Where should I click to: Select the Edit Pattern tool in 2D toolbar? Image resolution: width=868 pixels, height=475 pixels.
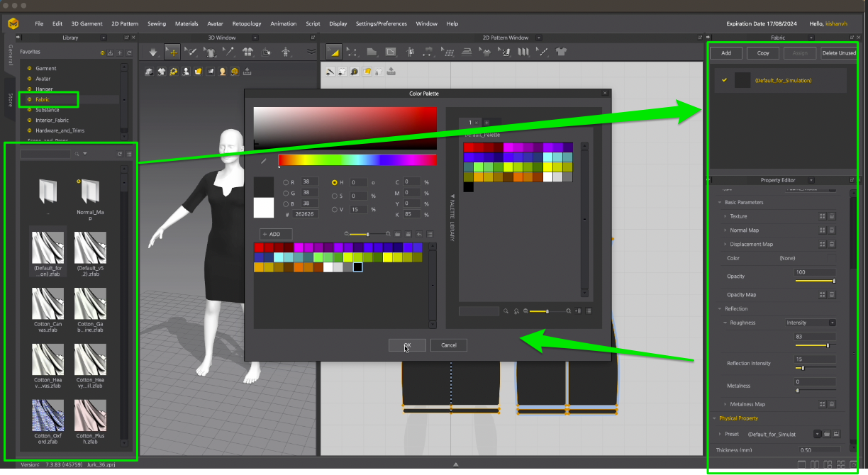(x=352, y=52)
